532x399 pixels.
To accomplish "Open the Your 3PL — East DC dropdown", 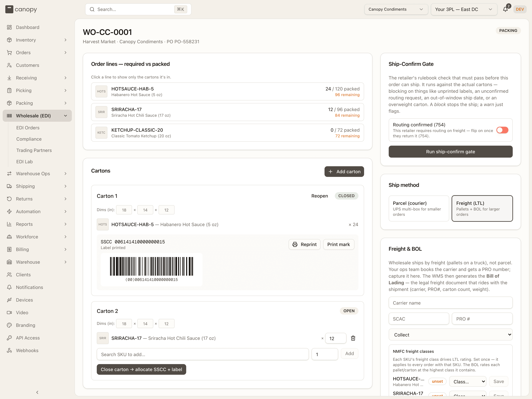I will point(464,9).
